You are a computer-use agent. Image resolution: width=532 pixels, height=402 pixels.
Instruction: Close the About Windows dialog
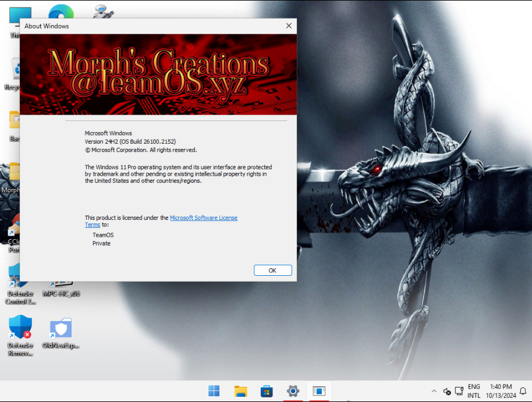[x=289, y=26]
